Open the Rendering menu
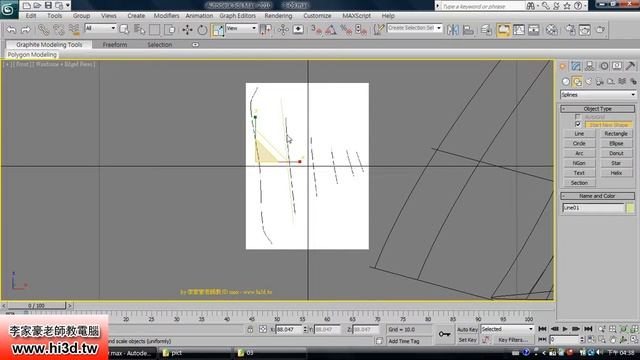Screen dimensions: 640x360 (278, 16)
